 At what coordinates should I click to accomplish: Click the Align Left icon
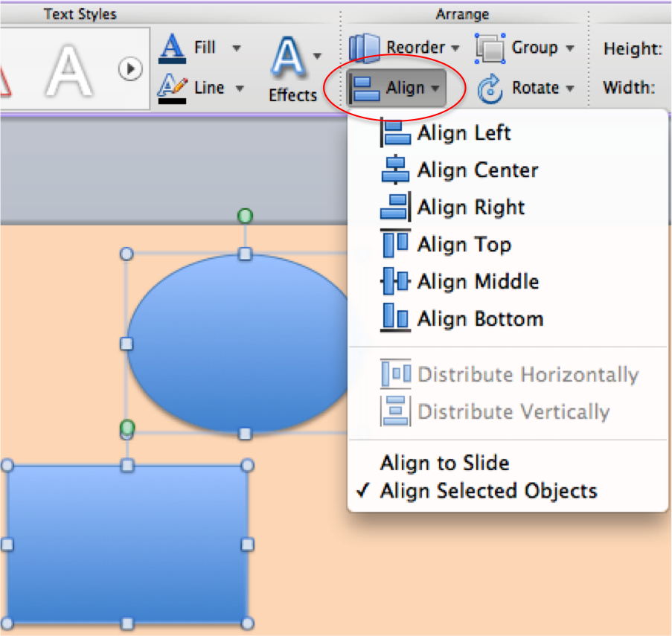pos(395,133)
